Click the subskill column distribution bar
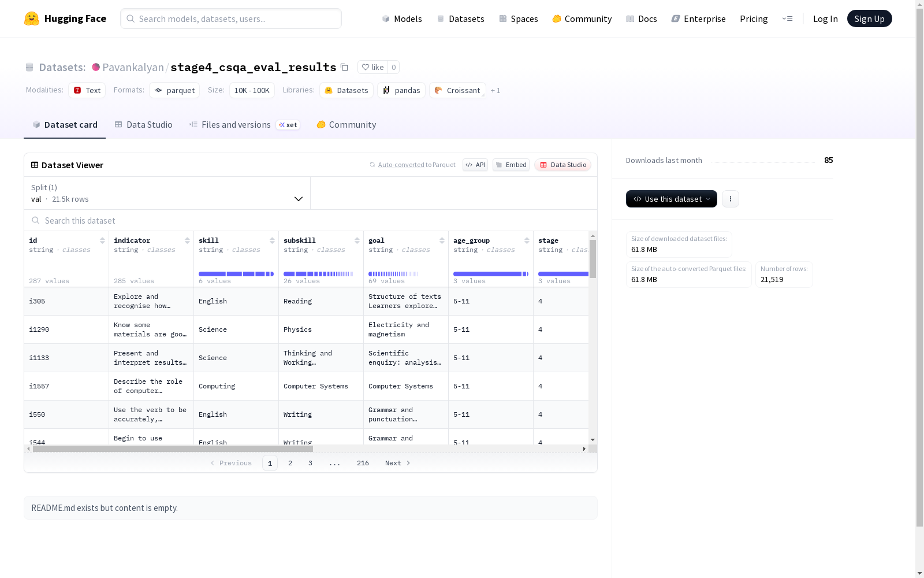924x578 pixels. click(x=319, y=274)
